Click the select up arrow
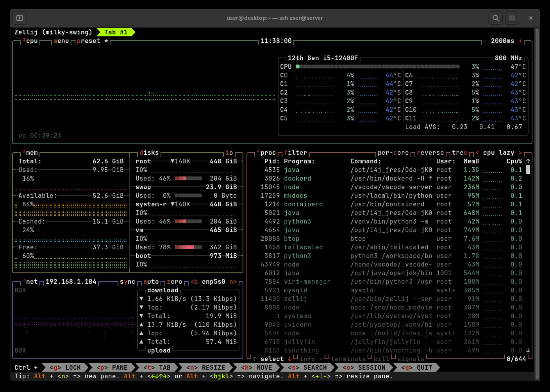This screenshot has width=550, height=392. click(x=254, y=359)
